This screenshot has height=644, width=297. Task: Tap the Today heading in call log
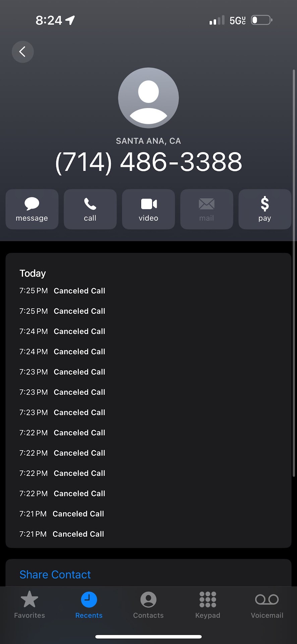[33, 273]
